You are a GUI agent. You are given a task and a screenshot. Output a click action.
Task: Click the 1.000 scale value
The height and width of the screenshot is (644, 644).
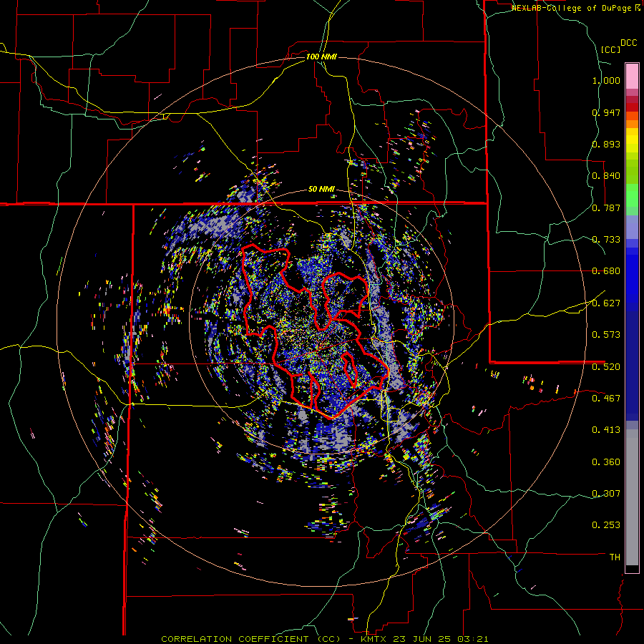(606, 80)
